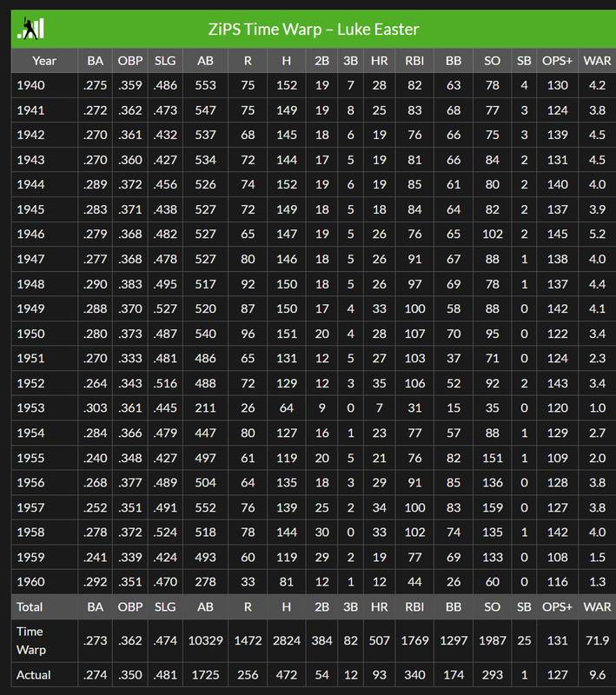The width and height of the screenshot is (616, 695).
Task: Click the ZiPS Time Warp – Luke Easter title
Action: click(314, 30)
